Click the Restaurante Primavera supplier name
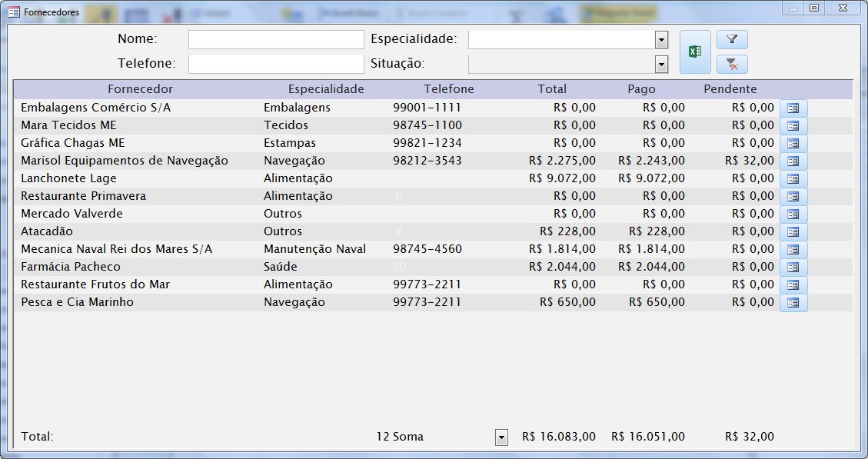868x459 pixels. (x=83, y=196)
